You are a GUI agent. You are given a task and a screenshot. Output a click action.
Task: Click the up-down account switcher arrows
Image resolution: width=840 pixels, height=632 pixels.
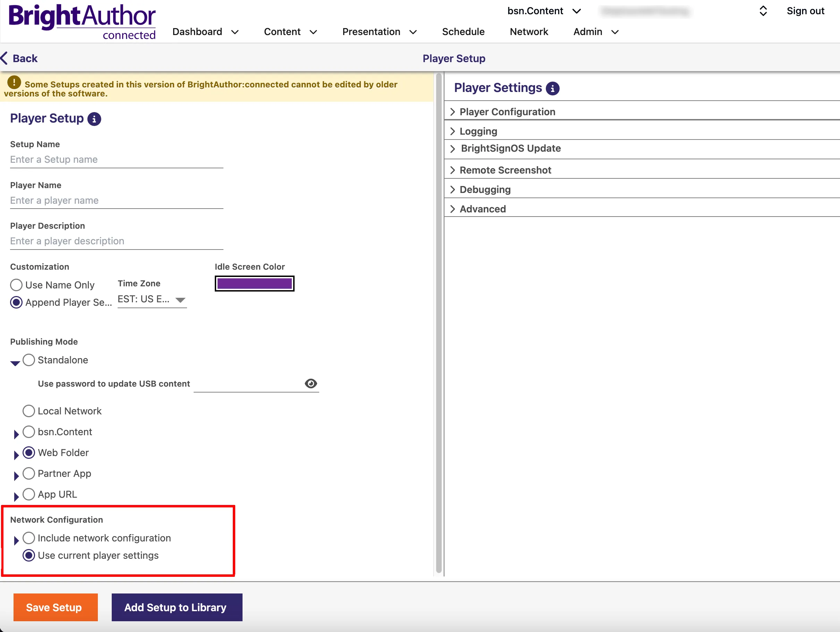click(763, 11)
